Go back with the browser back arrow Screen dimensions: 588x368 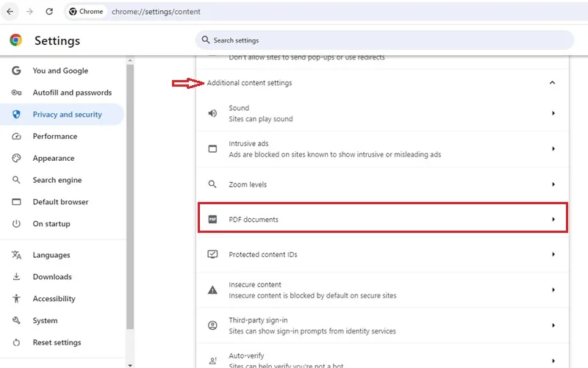(x=10, y=12)
